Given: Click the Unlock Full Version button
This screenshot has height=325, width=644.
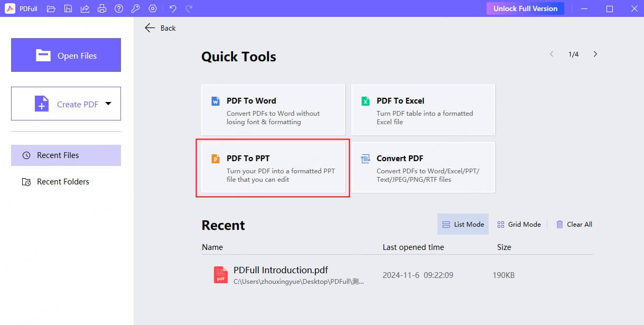Looking at the screenshot, I should [525, 8].
